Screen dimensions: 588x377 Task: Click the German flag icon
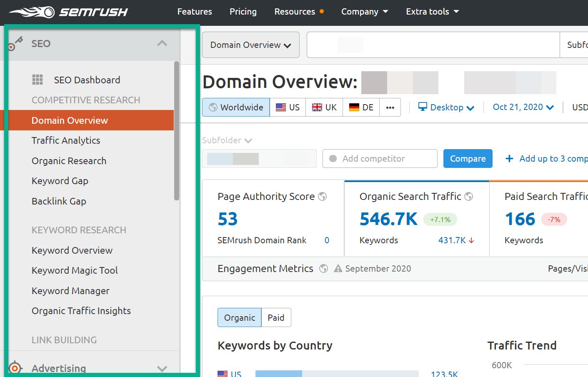(354, 107)
